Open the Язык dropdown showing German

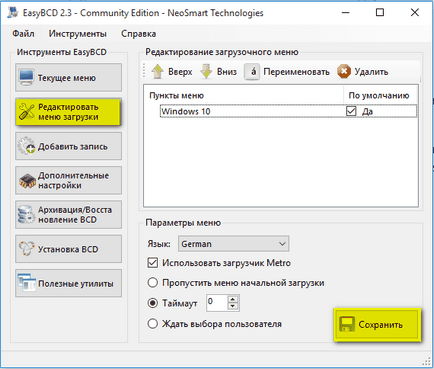pos(234,244)
